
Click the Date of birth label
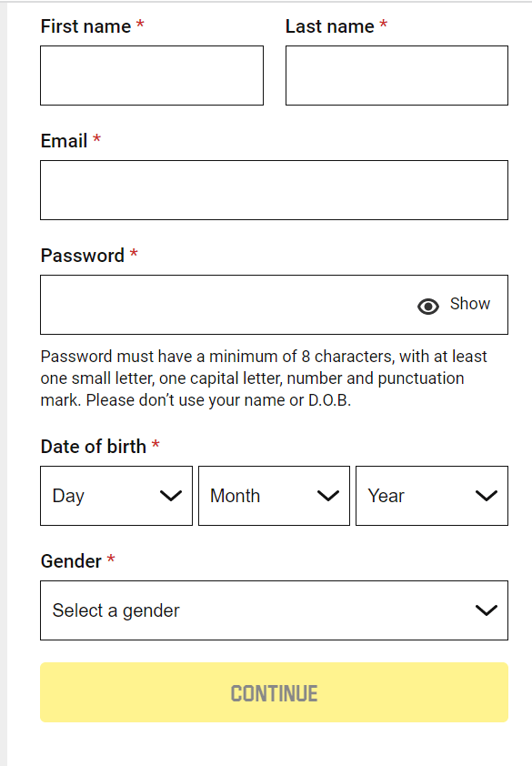(94, 447)
